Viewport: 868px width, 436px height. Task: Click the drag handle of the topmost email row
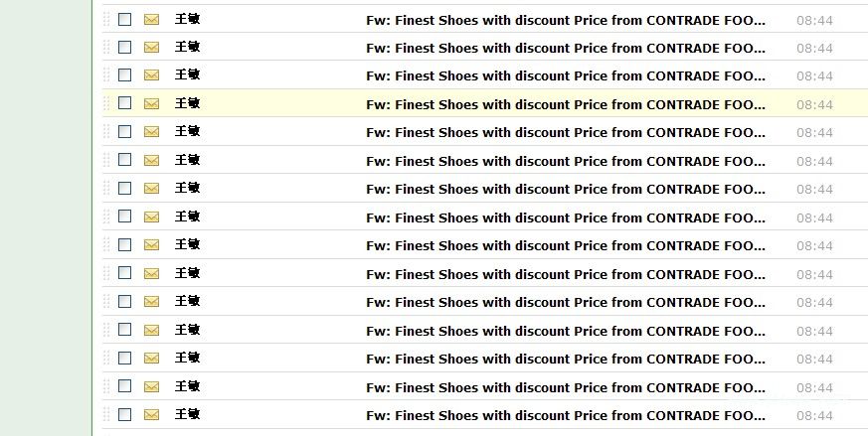pos(106,19)
